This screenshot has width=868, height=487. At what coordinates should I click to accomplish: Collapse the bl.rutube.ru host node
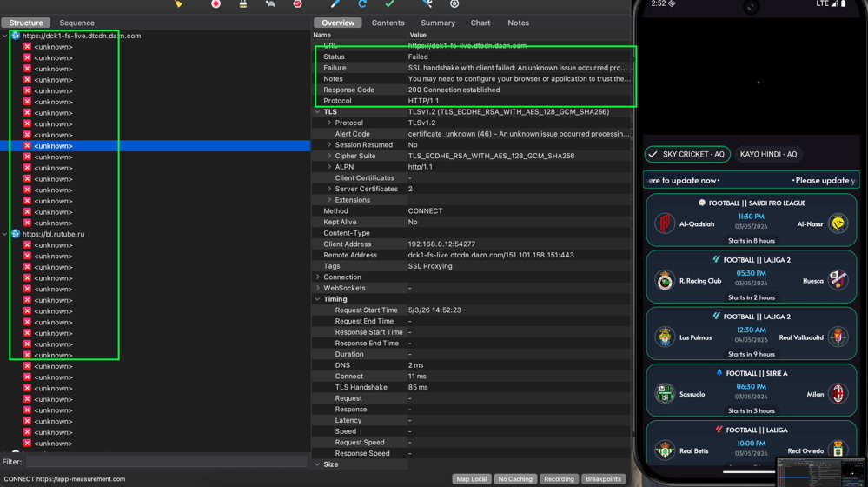5,234
